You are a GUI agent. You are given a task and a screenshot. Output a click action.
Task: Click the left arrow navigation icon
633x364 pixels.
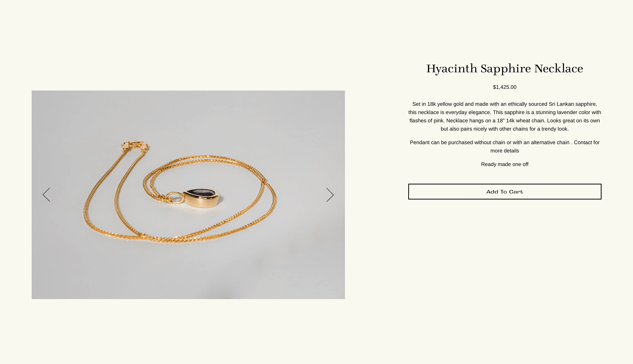(46, 195)
